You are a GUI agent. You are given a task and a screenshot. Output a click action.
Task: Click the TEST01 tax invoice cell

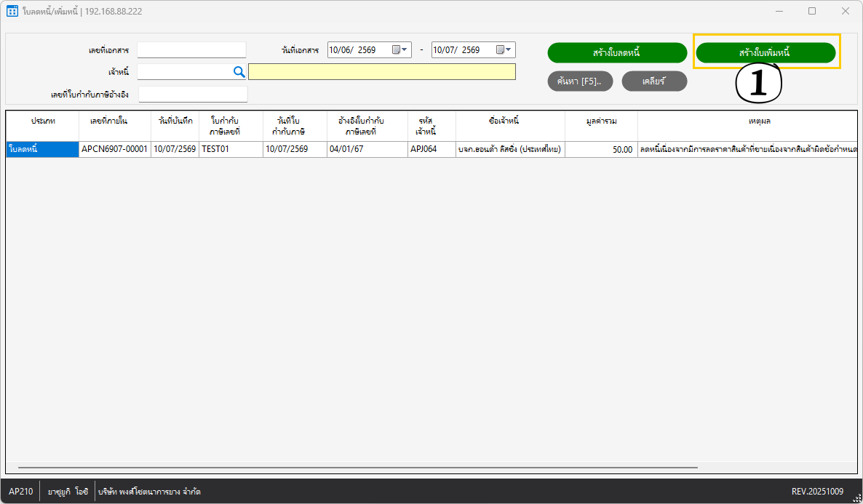point(231,149)
